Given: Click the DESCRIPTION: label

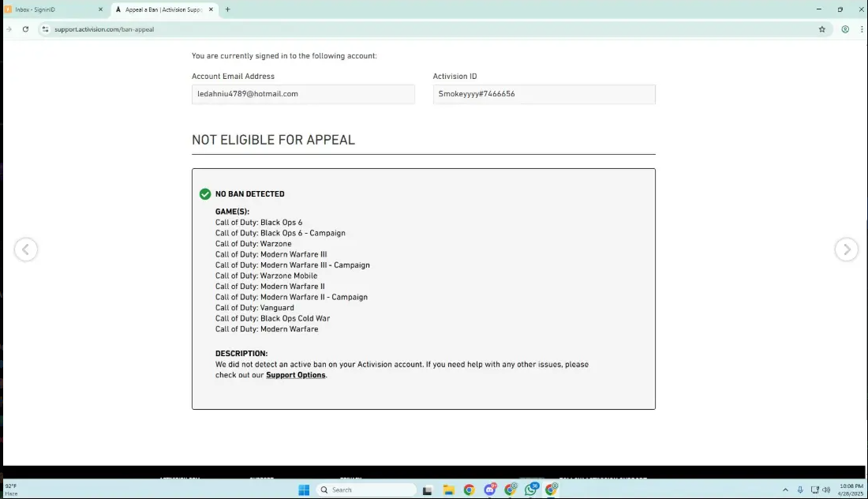Looking at the screenshot, I should [241, 354].
